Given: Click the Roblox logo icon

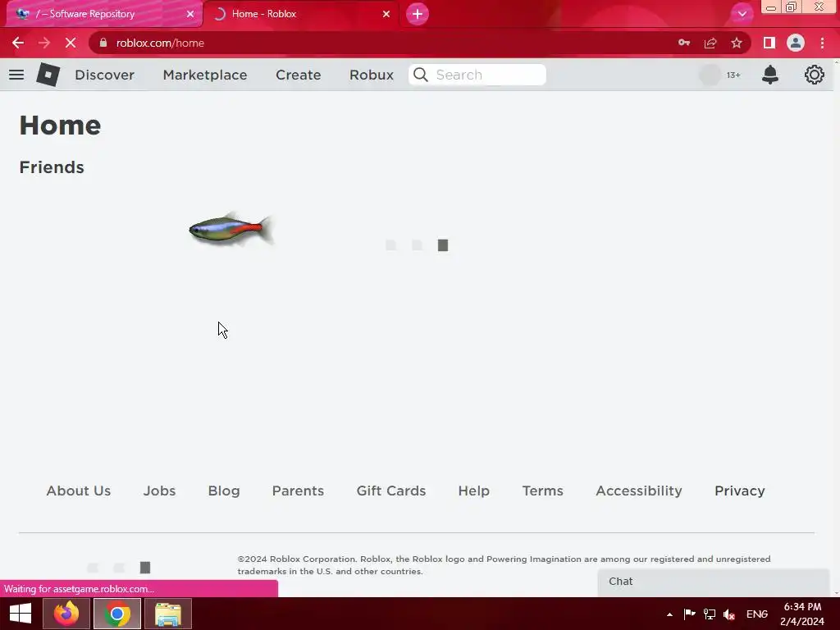Looking at the screenshot, I should (48, 75).
